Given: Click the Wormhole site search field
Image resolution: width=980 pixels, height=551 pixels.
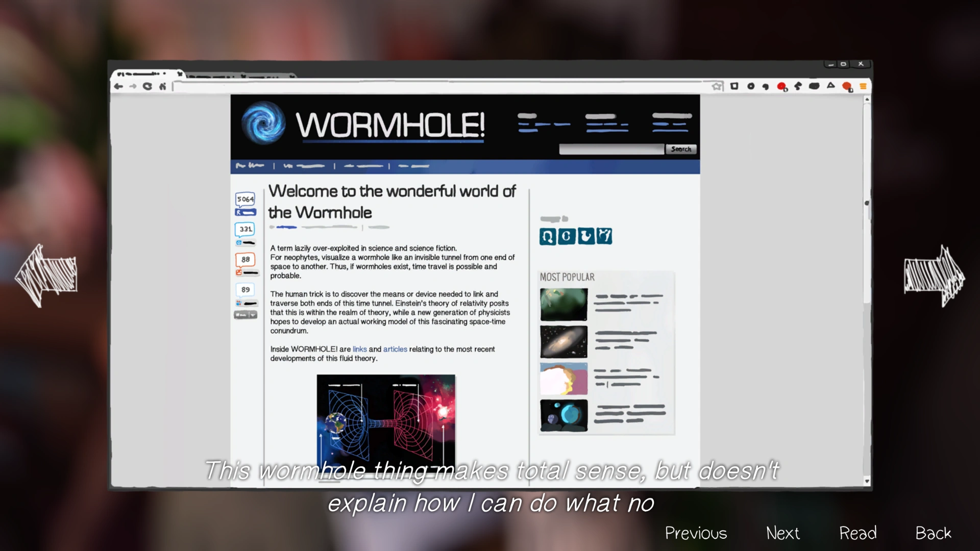Looking at the screenshot, I should 611,149.
